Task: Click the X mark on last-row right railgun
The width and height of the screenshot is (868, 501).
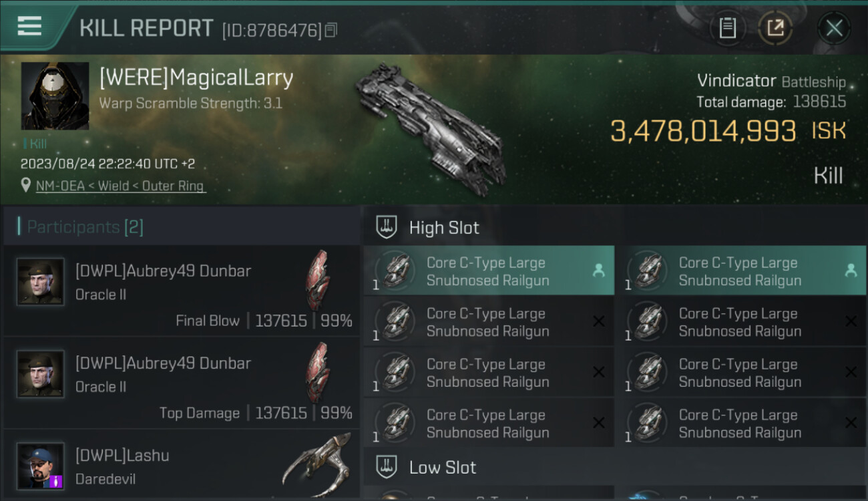Action: pos(851,423)
